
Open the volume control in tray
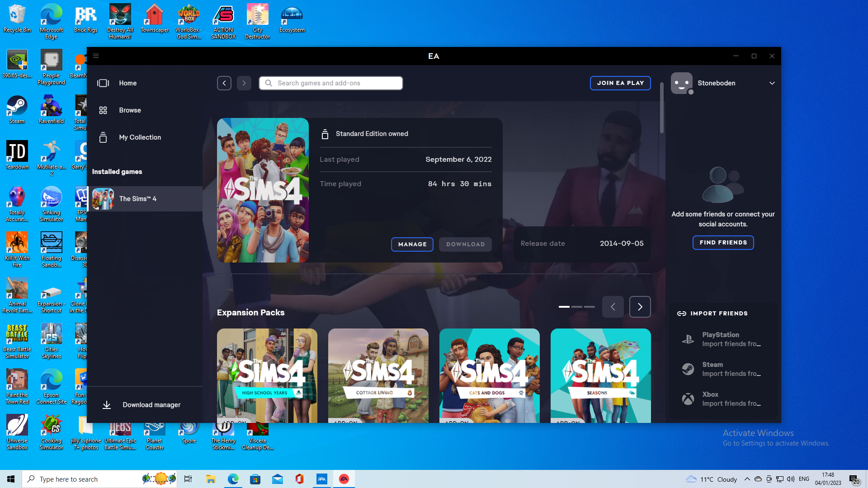pos(790,479)
